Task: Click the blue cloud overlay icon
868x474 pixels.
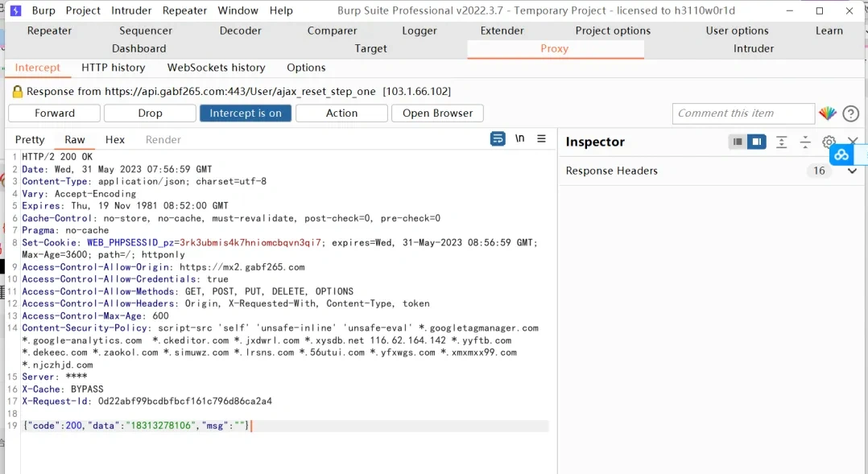Action: (x=841, y=155)
